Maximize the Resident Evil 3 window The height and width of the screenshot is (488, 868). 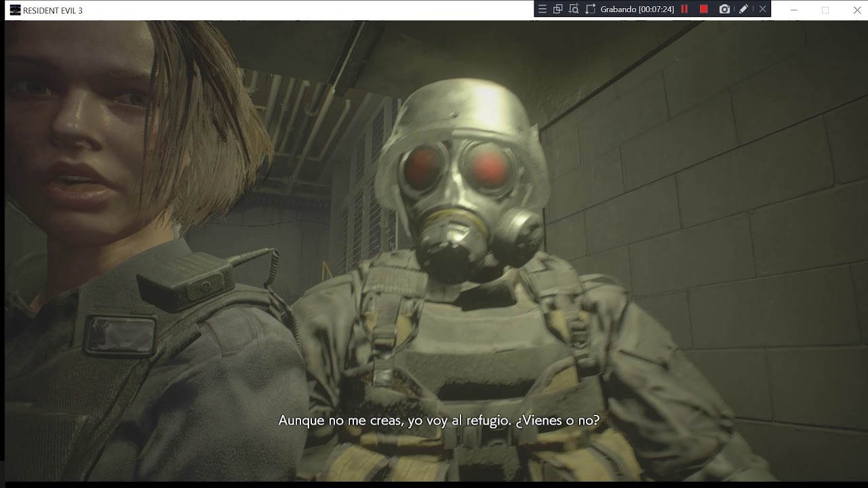(x=825, y=10)
